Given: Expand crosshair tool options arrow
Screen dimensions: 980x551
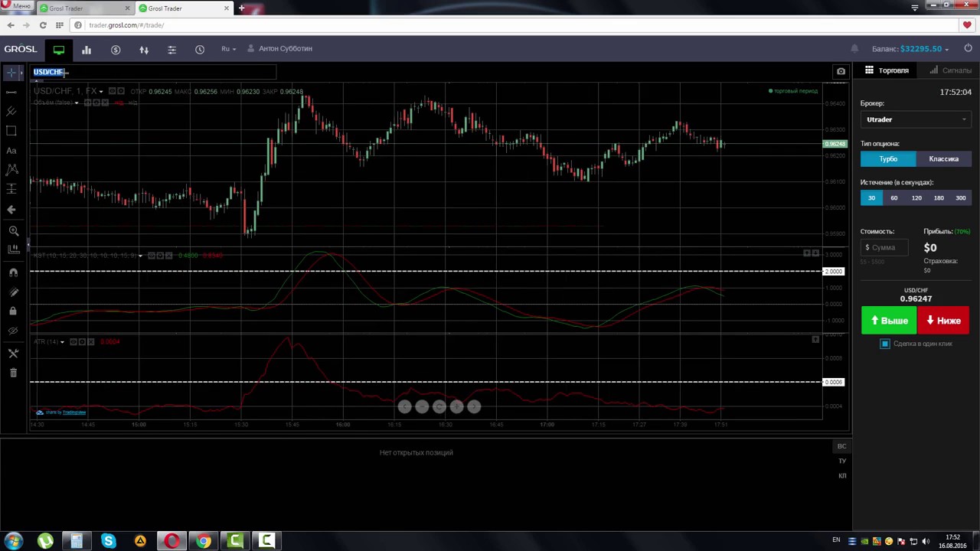Looking at the screenshot, I should pyautogui.click(x=21, y=72).
